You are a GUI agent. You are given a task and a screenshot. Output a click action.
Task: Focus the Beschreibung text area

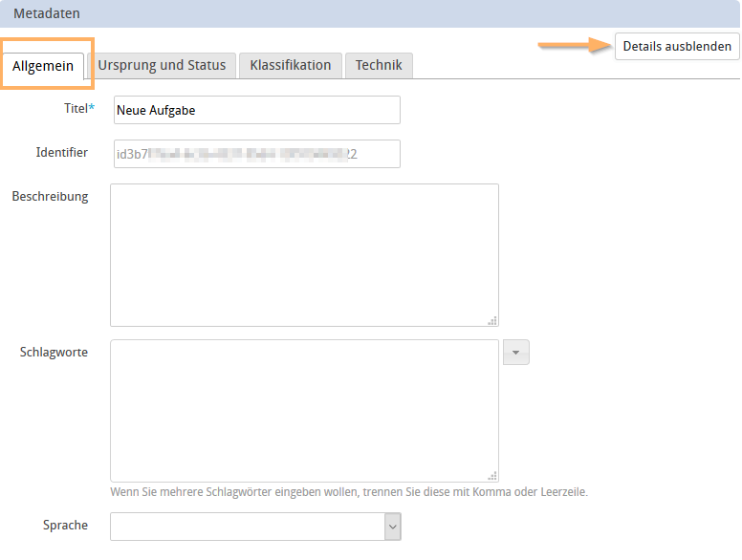[x=304, y=255]
